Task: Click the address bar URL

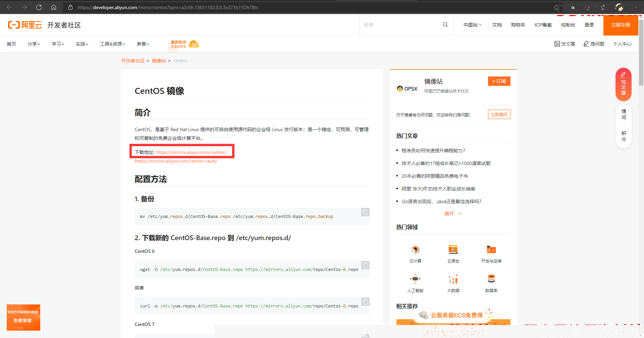Action: tap(168, 7)
